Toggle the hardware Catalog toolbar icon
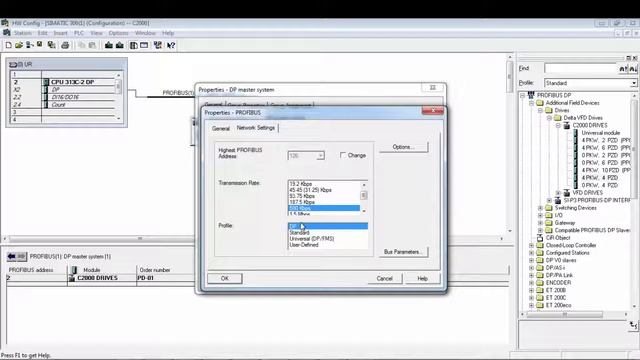 (x=133, y=45)
